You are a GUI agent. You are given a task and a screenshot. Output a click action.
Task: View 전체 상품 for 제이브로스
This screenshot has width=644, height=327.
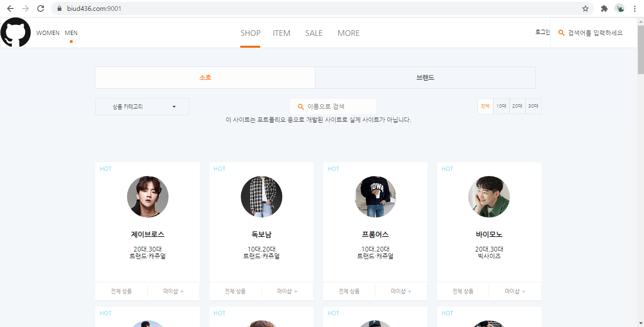tap(121, 291)
